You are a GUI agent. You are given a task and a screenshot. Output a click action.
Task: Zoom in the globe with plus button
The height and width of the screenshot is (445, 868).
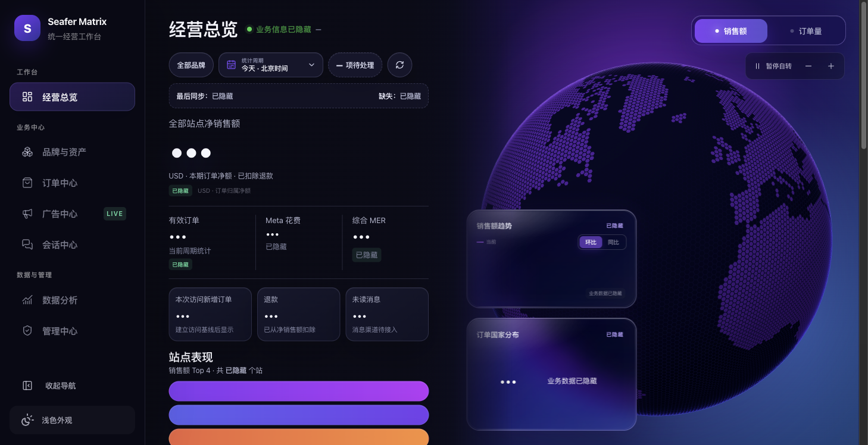point(831,66)
